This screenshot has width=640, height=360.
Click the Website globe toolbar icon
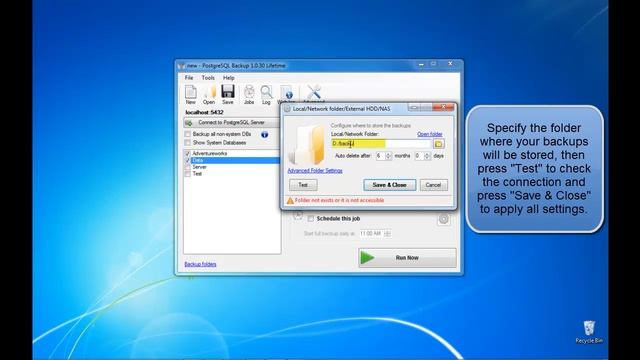(x=286, y=94)
